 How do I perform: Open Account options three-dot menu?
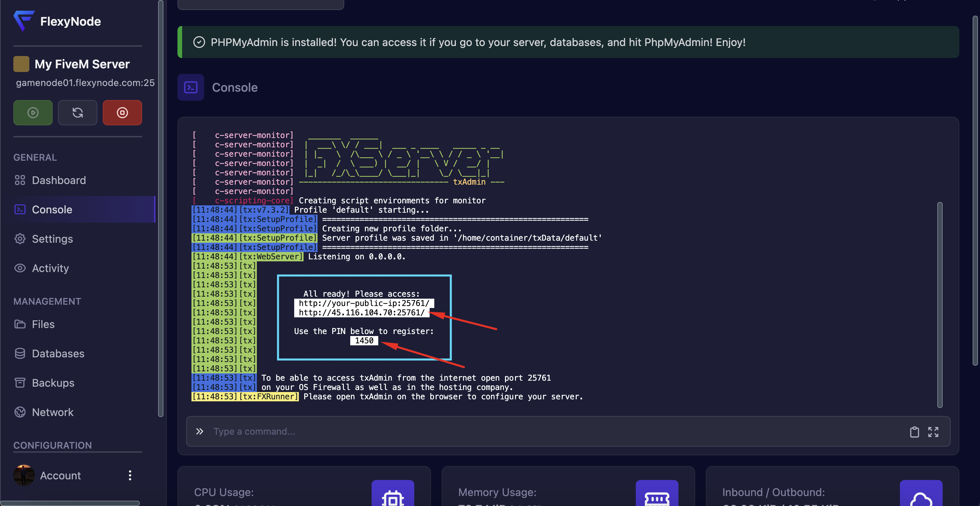tap(130, 475)
